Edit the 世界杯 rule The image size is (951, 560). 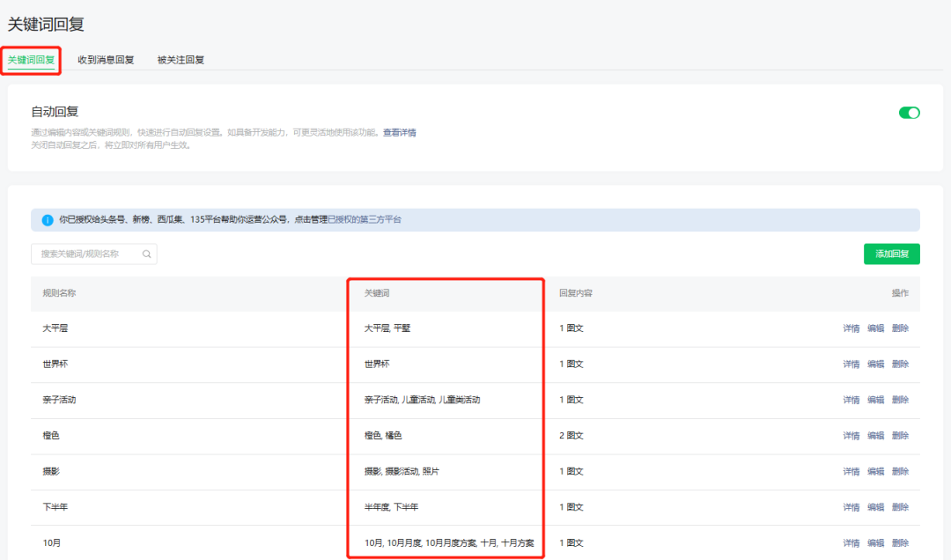tap(875, 365)
